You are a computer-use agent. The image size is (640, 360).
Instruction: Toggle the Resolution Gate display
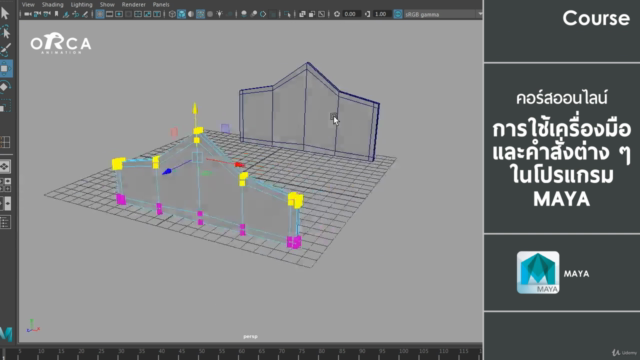pyautogui.click(x=119, y=14)
